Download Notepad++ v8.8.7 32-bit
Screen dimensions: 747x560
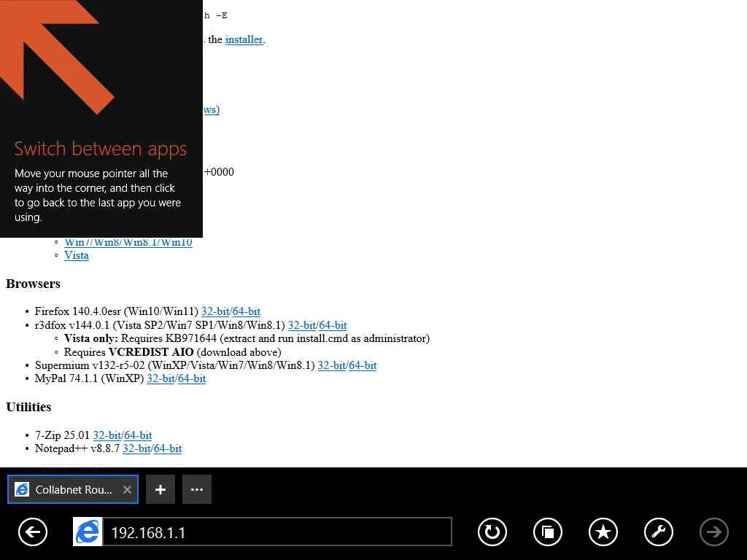coord(136,448)
